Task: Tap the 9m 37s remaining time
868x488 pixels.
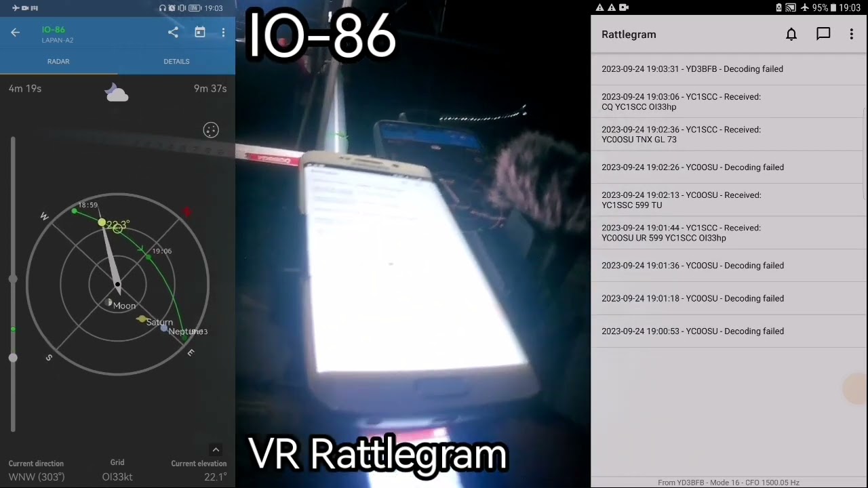Action: pyautogui.click(x=210, y=89)
